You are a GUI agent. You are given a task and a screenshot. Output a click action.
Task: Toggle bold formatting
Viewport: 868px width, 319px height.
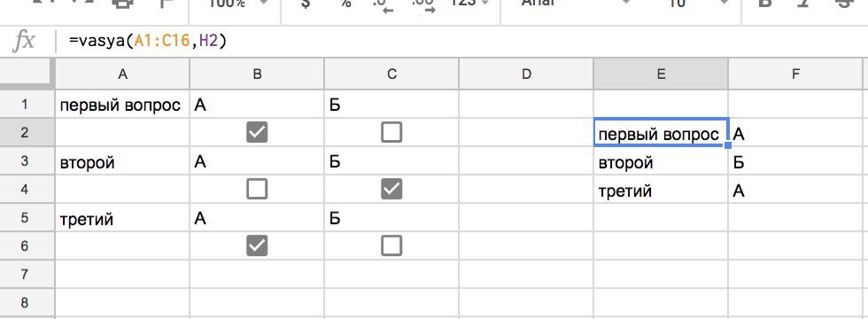pyautogui.click(x=765, y=4)
